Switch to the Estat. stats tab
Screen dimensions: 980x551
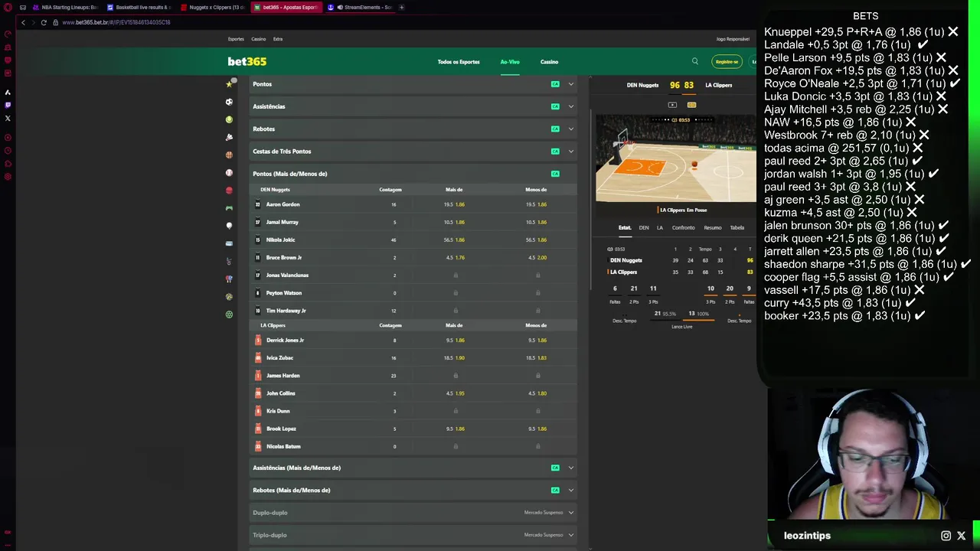coord(625,227)
